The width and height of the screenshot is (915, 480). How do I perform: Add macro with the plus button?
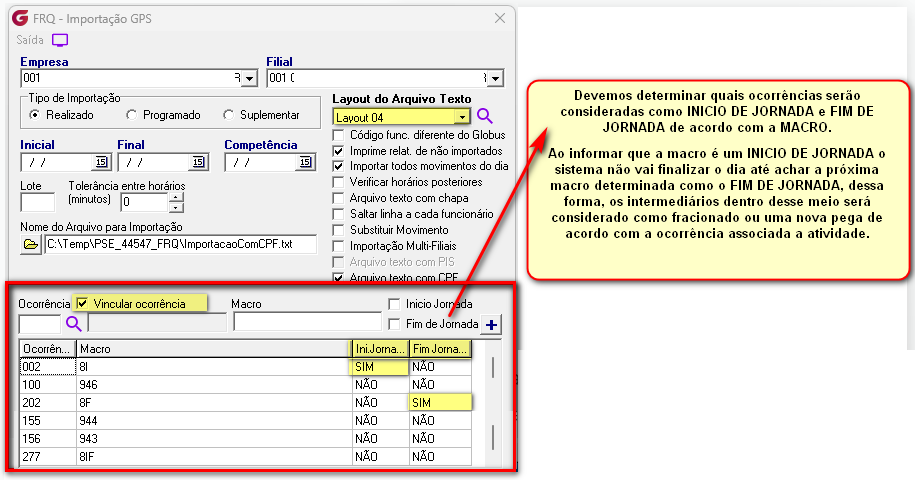click(491, 325)
